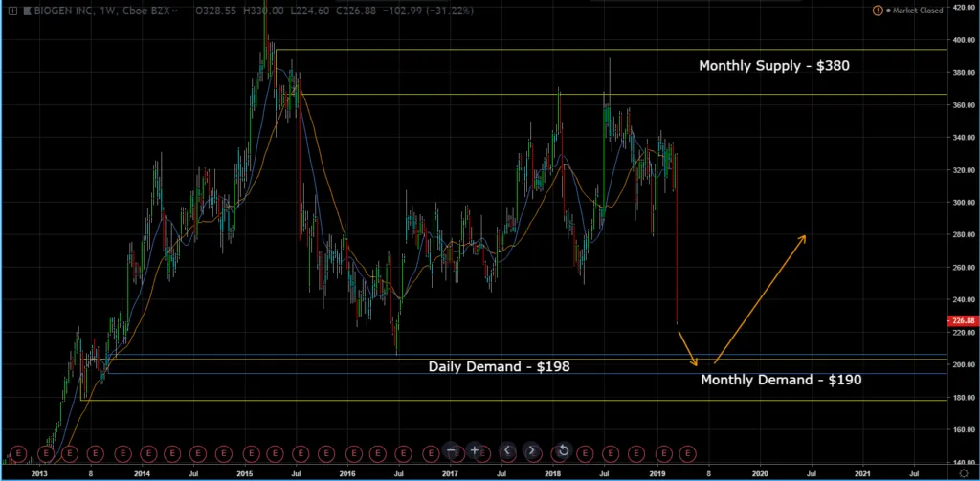Toggle the legend box icon before BIOGEN INC

click(11, 11)
